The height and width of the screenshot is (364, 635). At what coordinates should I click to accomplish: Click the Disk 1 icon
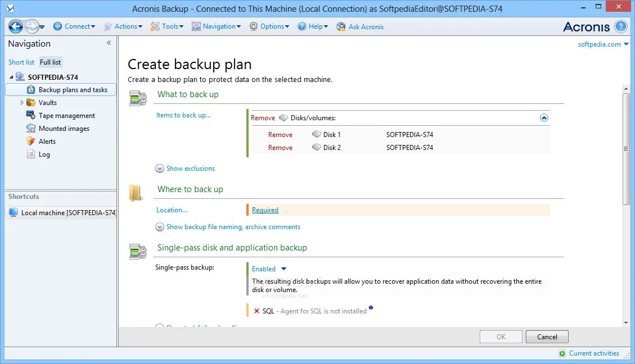point(317,134)
